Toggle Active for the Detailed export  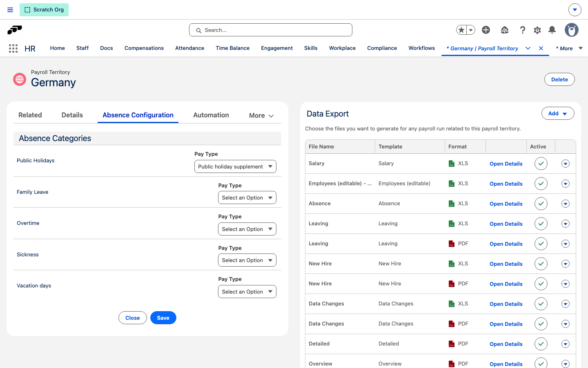pos(541,344)
